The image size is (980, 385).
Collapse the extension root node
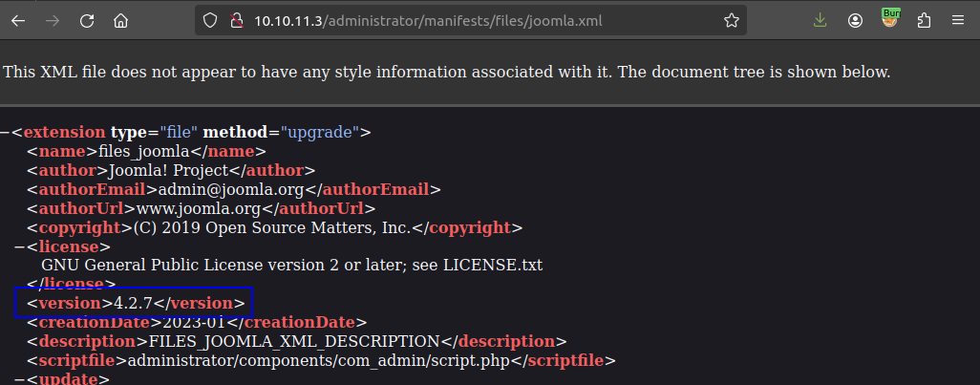click(6, 132)
